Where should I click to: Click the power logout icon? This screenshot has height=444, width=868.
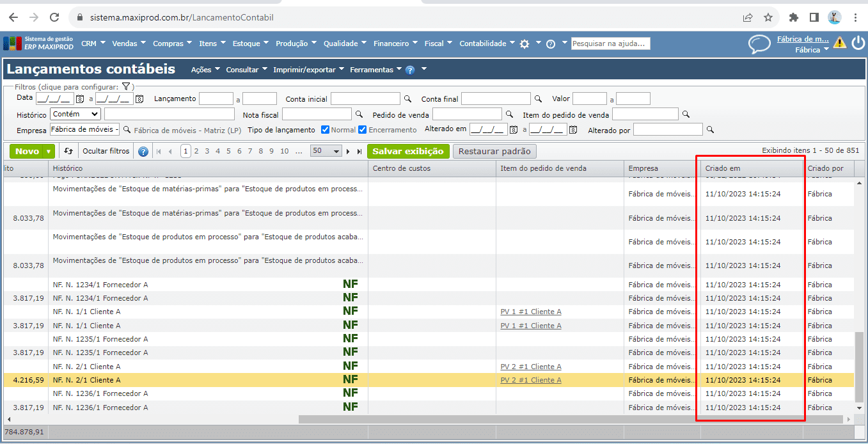(858, 43)
